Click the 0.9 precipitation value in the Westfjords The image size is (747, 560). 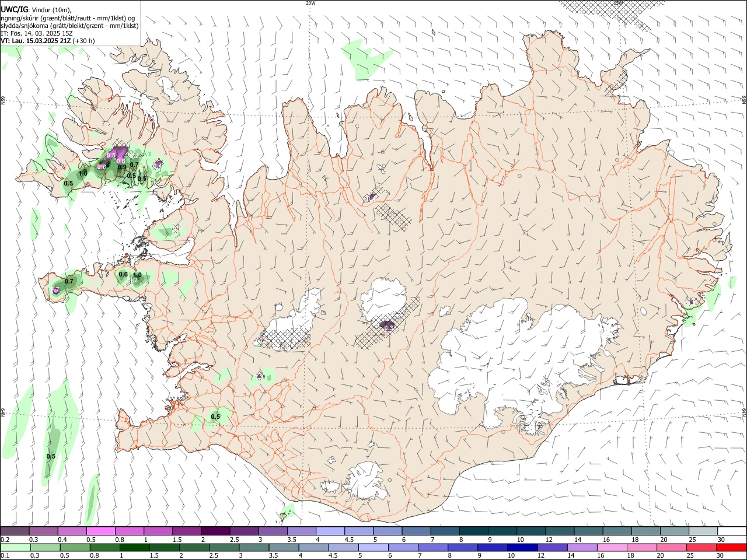pyautogui.click(x=122, y=167)
